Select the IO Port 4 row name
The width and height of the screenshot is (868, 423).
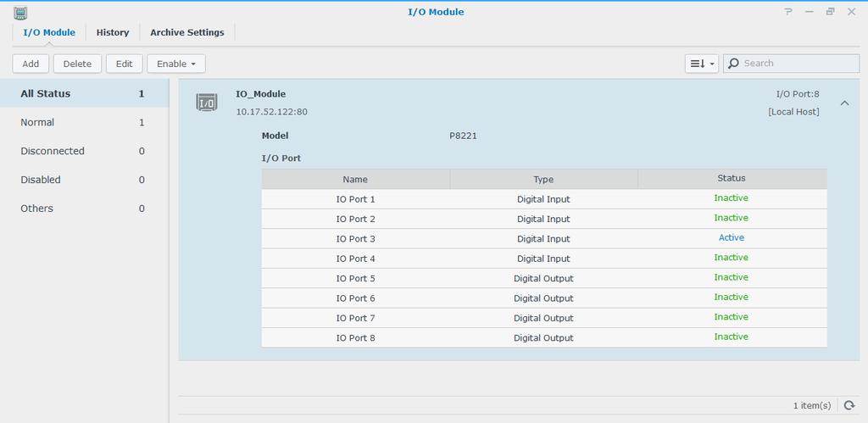click(355, 259)
